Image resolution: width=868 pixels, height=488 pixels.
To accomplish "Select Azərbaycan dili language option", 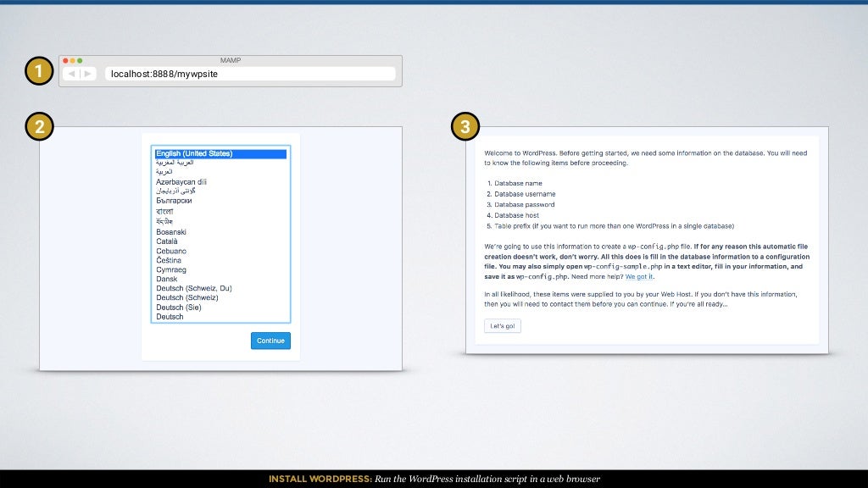I will click(x=181, y=181).
